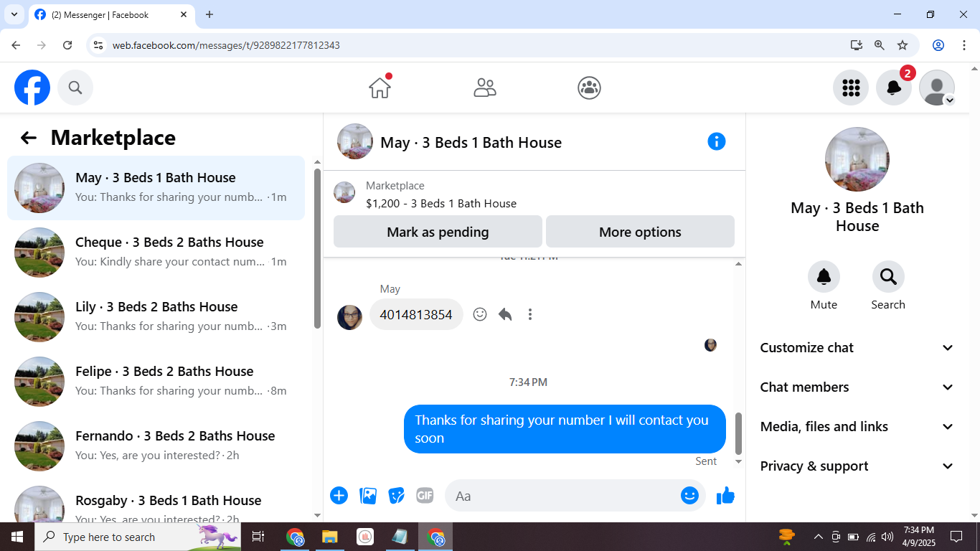Choose a GIF in the composer
This screenshot has height=551, width=980.
(x=425, y=495)
